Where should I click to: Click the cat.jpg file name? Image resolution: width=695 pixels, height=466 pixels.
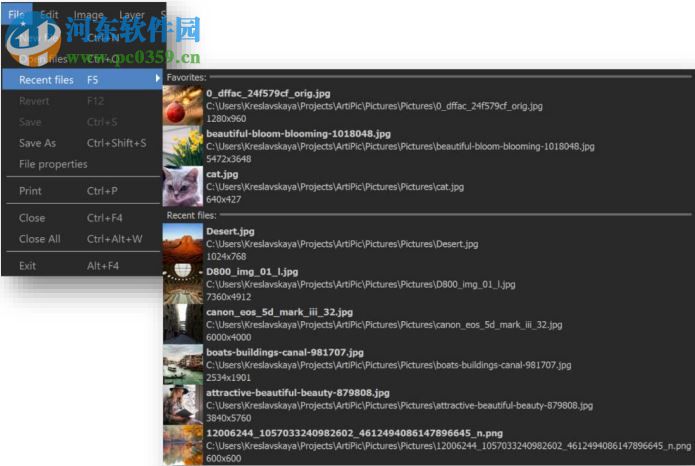[222, 174]
